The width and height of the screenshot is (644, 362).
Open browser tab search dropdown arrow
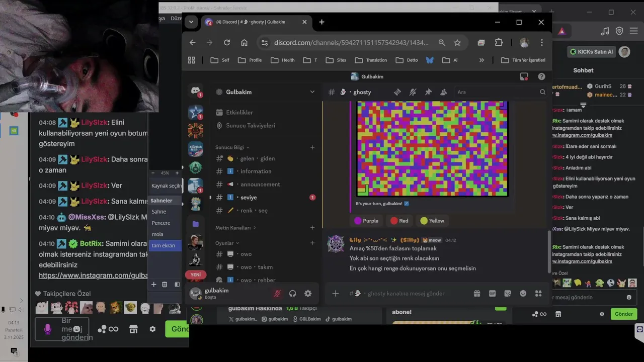191,22
